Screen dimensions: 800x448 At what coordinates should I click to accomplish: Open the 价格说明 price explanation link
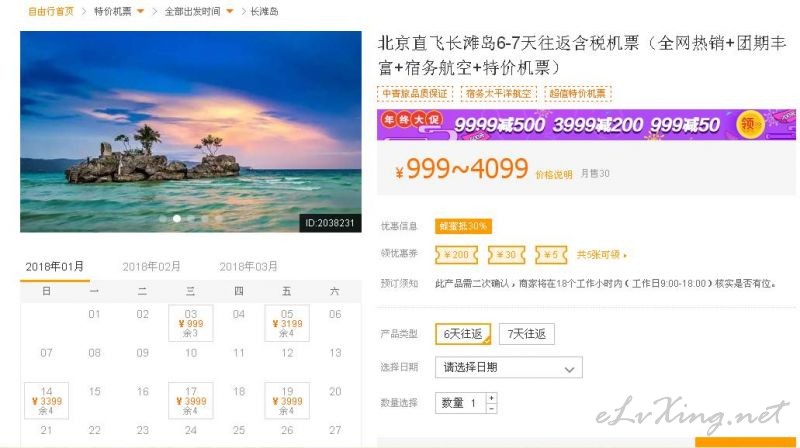[x=554, y=175]
